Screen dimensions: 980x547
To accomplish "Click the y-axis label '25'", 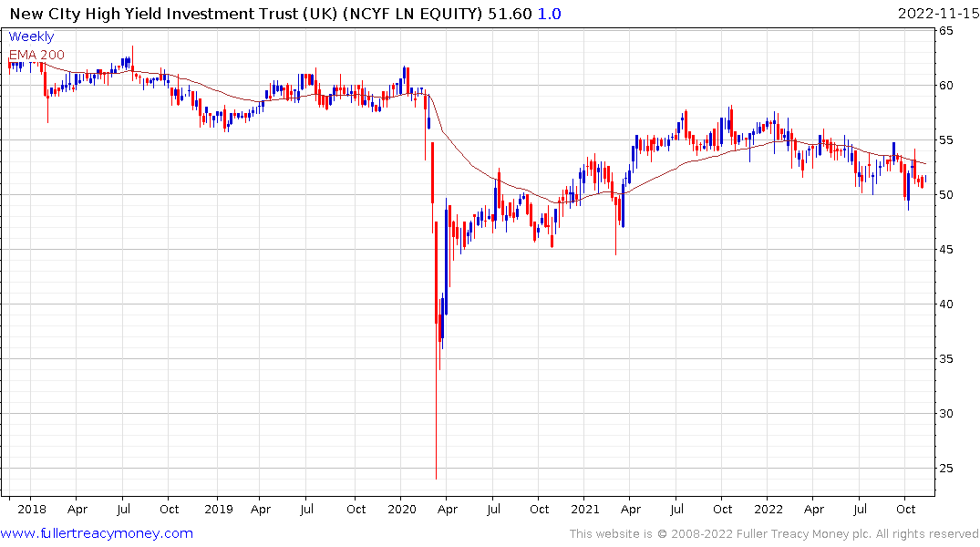I will click(946, 469).
